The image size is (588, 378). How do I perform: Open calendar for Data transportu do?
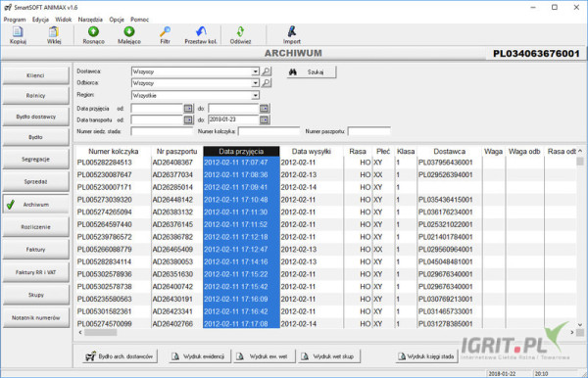point(265,119)
